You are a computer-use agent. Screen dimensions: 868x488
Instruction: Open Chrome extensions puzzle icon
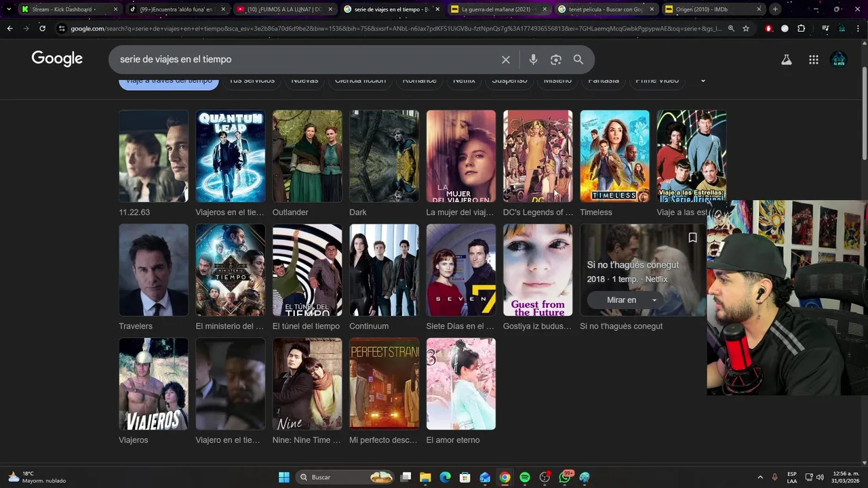802,28
